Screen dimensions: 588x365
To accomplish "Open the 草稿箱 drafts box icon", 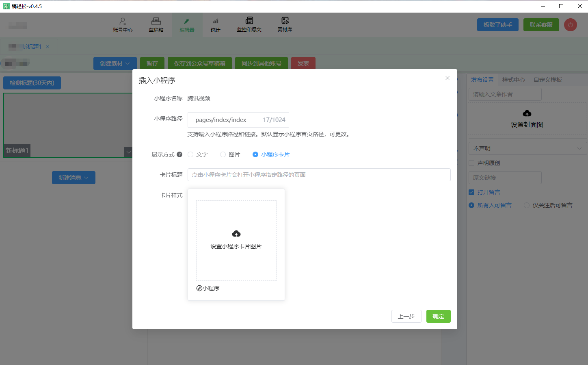I will click(x=156, y=21).
